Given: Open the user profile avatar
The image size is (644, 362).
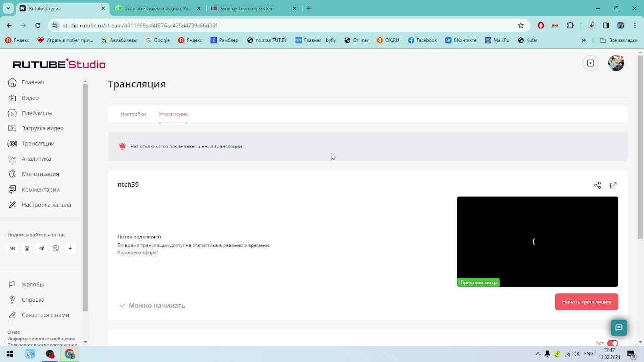Looking at the screenshot, I should [616, 63].
